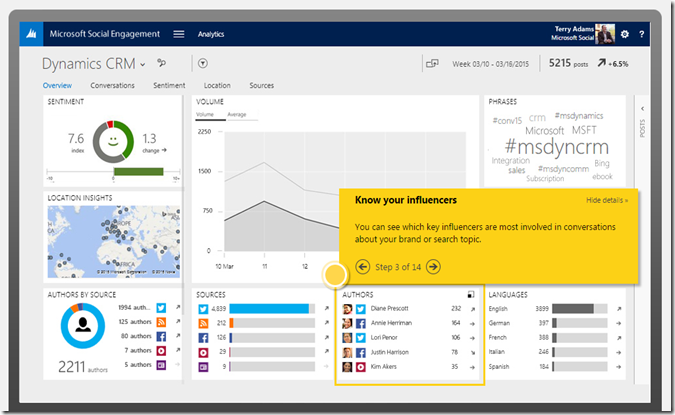
Task: Select author Diane Prescott
Action: click(x=389, y=308)
